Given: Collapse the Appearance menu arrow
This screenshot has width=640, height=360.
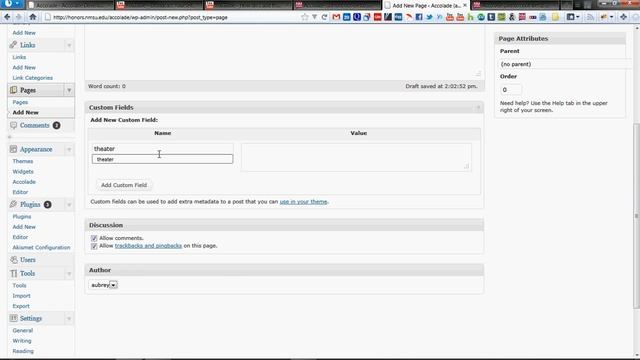Looking at the screenshot, I should 69,149.
